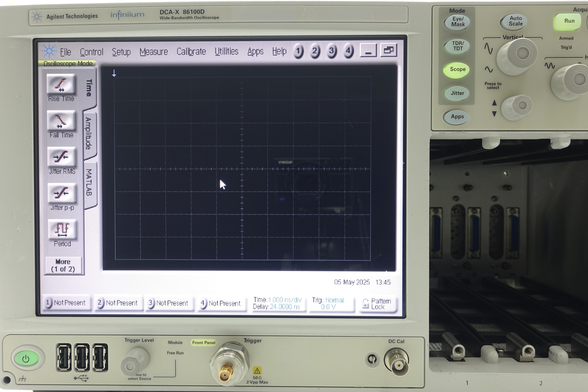
Task: Click the Trigger Level knob
Action: [135, 362]
